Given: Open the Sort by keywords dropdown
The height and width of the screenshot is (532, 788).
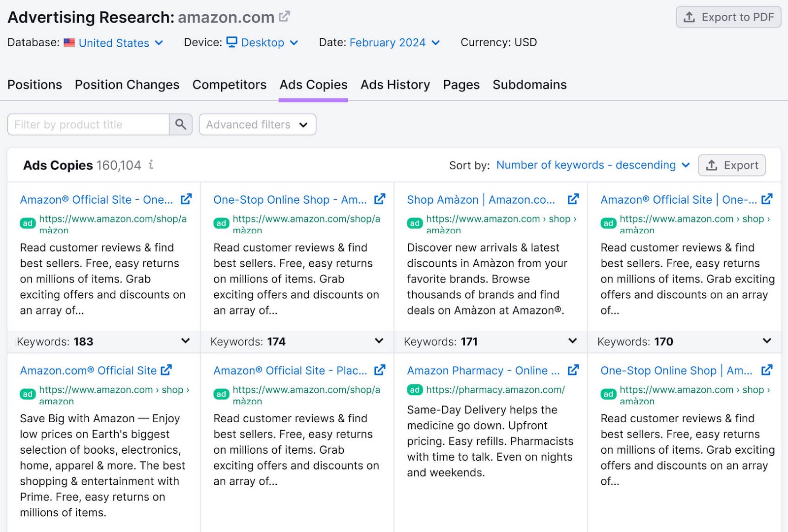Looking at the screenshot, I should pos(592,165).
